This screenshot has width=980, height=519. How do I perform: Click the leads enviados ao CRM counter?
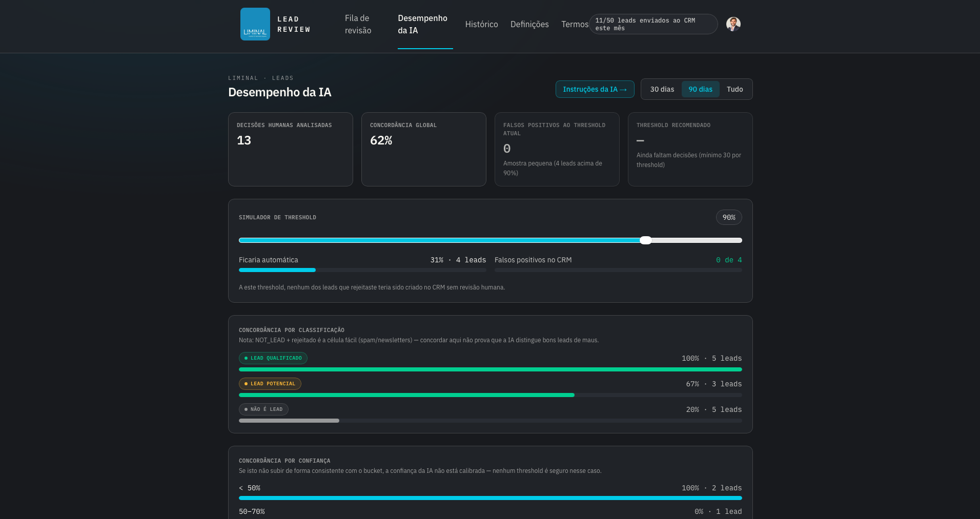[653, 24]
